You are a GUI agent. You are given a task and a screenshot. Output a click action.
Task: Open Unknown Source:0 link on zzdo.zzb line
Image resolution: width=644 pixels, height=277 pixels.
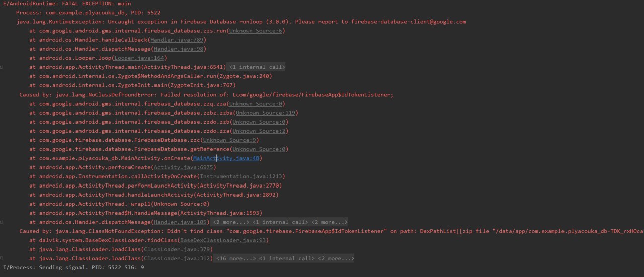(259, 122)
